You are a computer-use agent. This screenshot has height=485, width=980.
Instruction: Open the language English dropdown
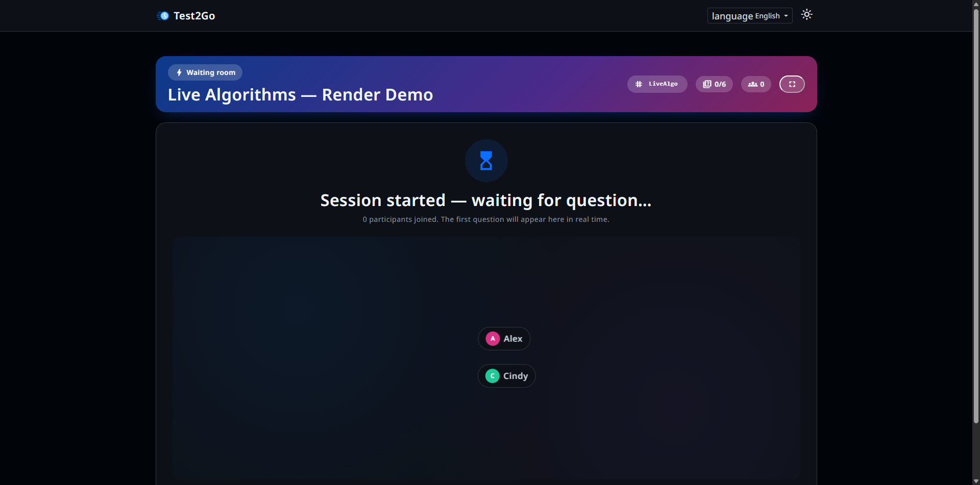750,16
